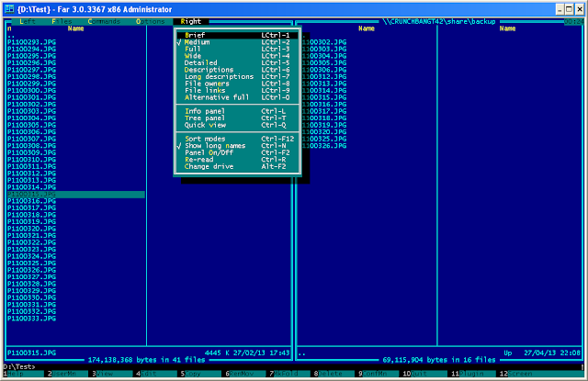The height and width of the screenshot is (381, 588).
Task: Select 1100302.JPG in right panel
Action: [x=324, y=42]
